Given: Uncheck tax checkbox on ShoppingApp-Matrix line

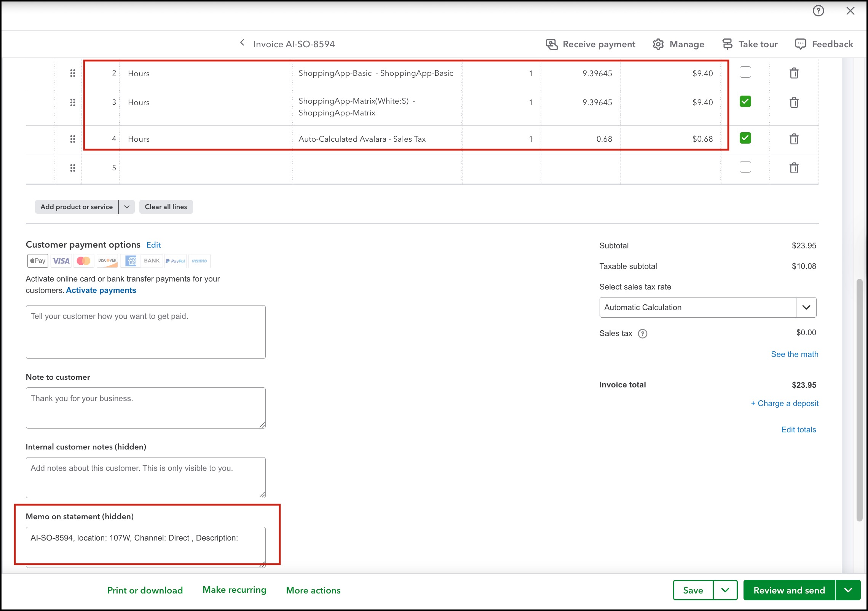Looking at the screenshot, I should point(745,102).
